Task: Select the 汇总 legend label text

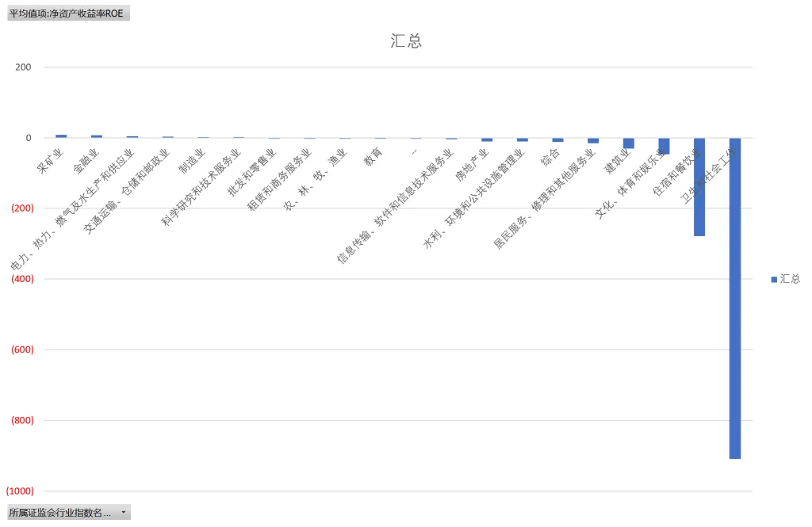Action: (791, 279)
